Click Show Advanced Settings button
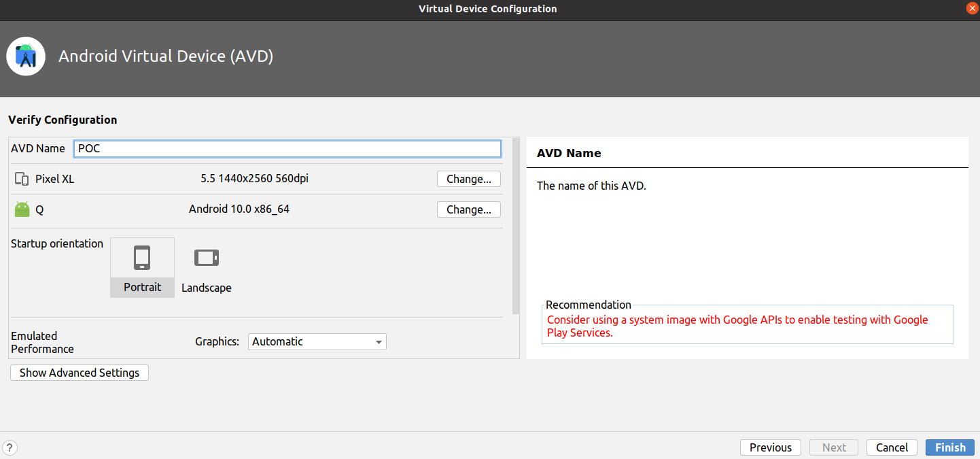The height and width of the screenshot is (459, 980). [80, 373]
